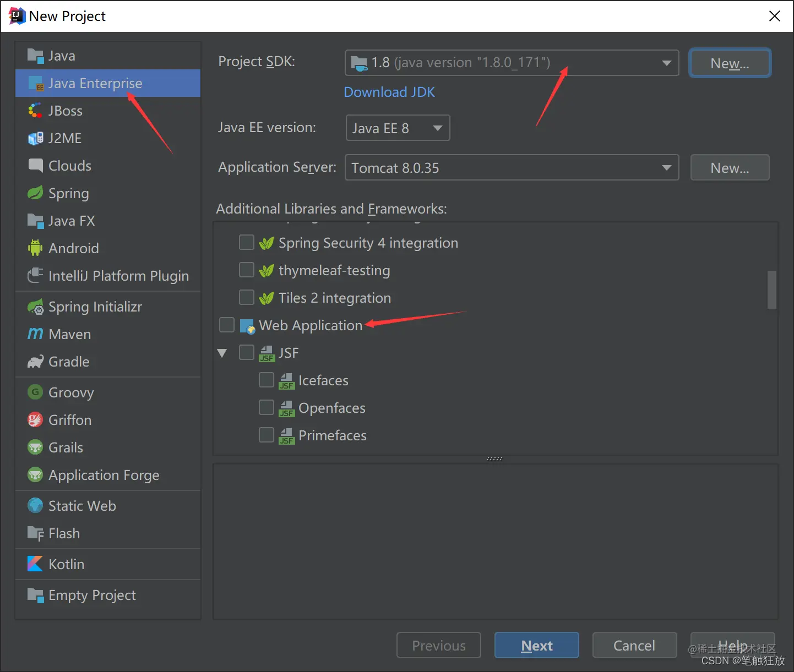Enable the Primefaces checkbox
Viewport: 794px width, 672px height.
pyautogui.click(x=267, y=435)
